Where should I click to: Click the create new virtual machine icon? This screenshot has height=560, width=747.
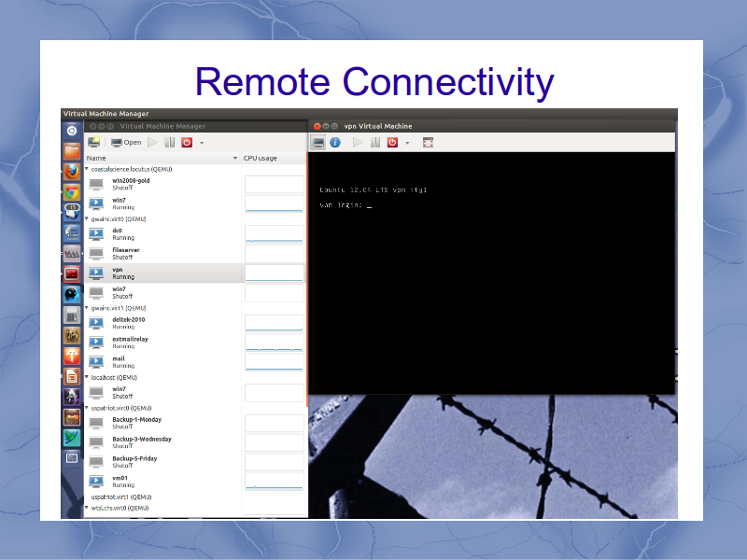(94, 142)
